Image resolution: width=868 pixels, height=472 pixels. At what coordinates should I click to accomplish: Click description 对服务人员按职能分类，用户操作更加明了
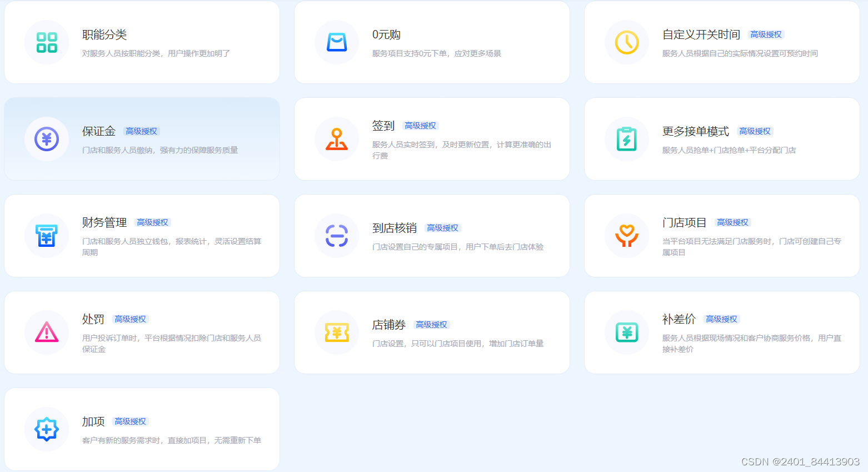coord(156,53)
